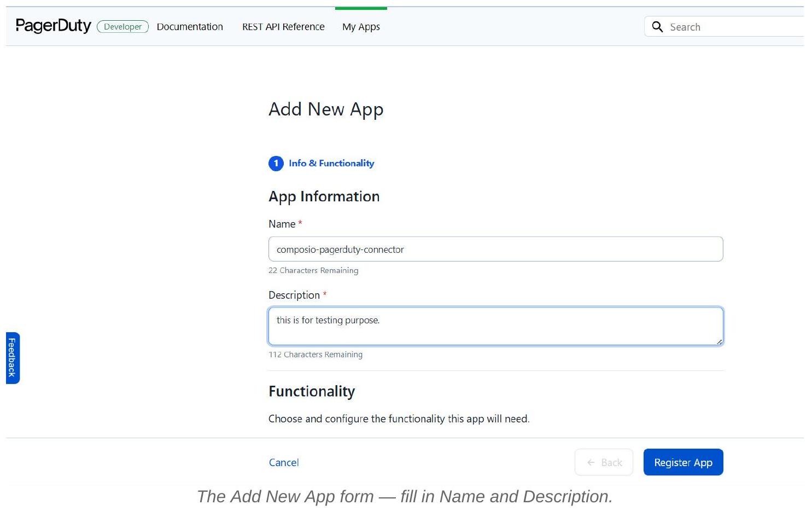Select the Info & Functionality step
Viewport: 812px width, 511px height.
coord(331,163)
